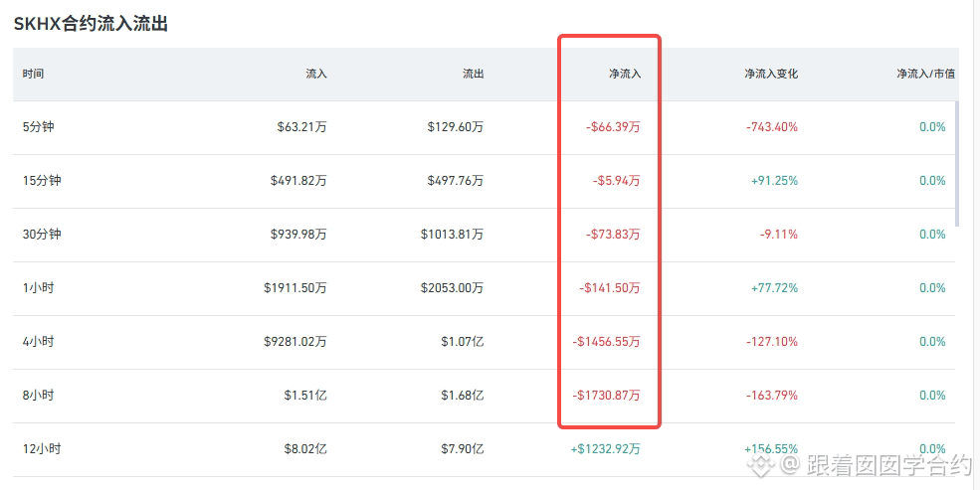980x490 pixels.
Task: Click inflow value $63.21万
Action: pos(301,126)
